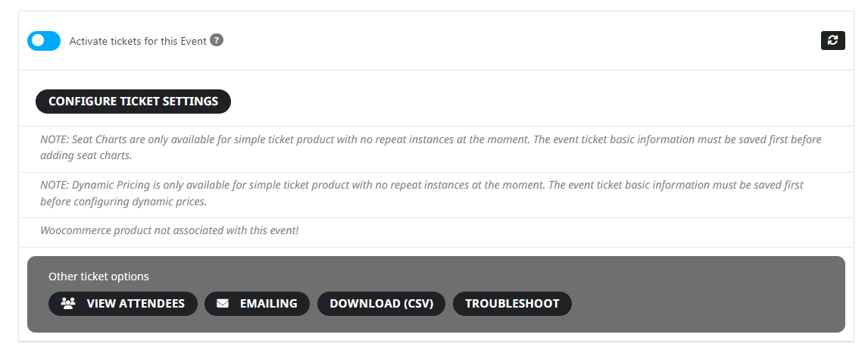Click the white knob of the activate toggle
The height and width of the screenshot is (350, 868).
click(x=38, y=41)
